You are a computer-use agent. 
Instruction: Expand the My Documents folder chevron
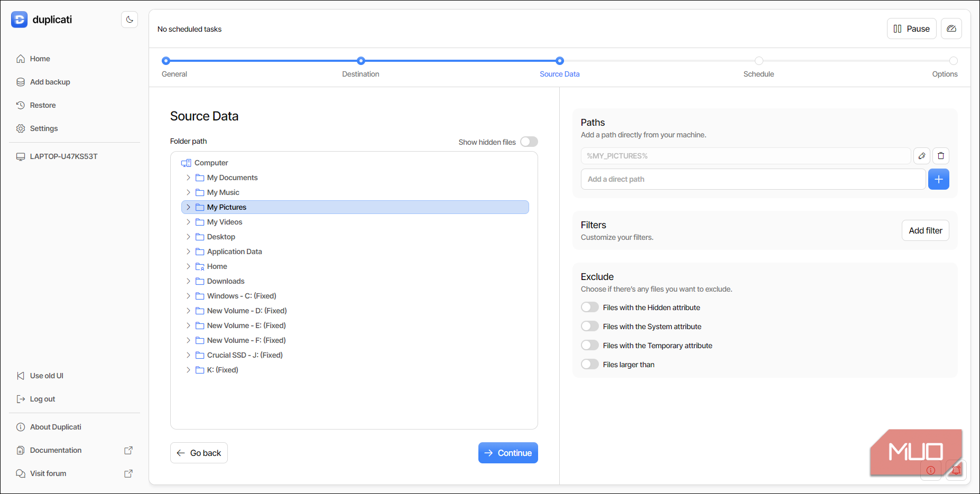point(188,178)
